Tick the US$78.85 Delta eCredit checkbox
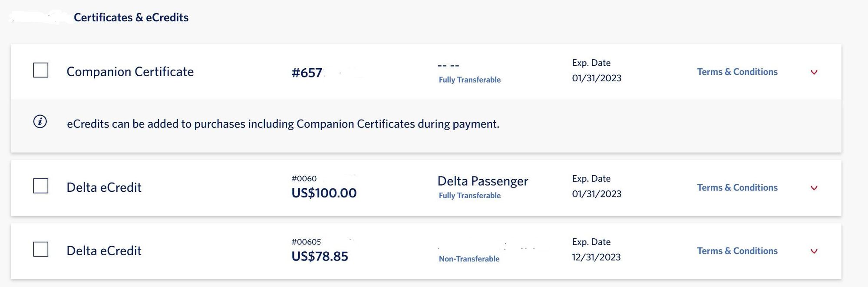The height and width of the screenshot is (287, 868). pyautogui.click(x=41, y=249)
